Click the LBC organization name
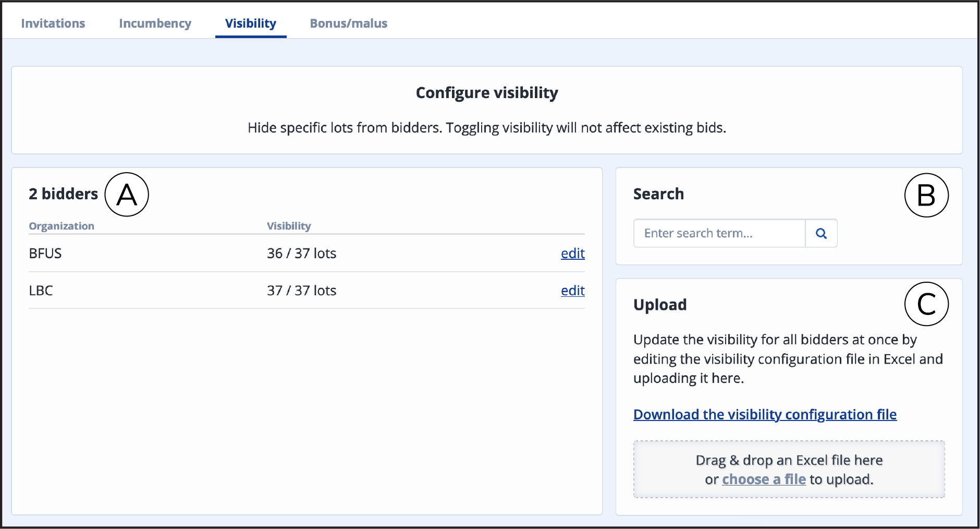 click(41, 291)
